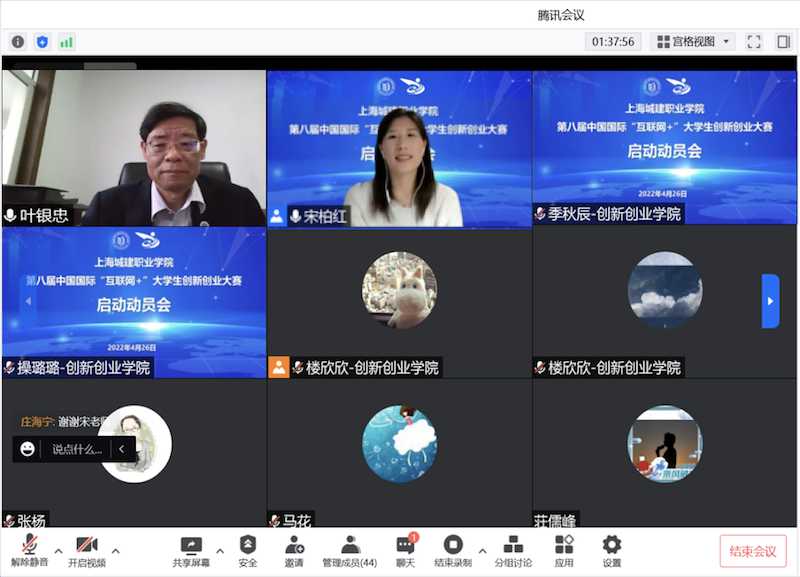The image size is (800, 577).
Task: Check the network signal strength icon
Action: point(67,42)
